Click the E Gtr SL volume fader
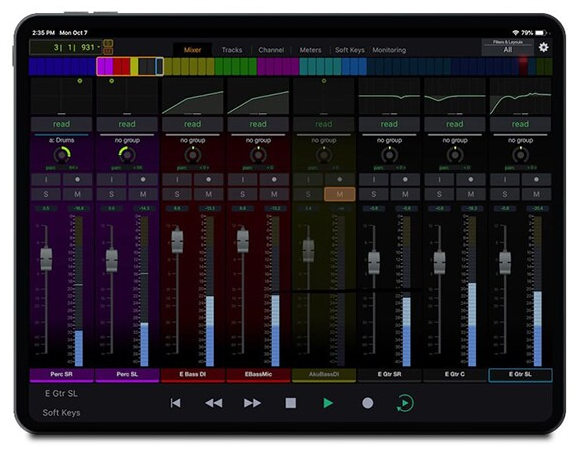582x458 pixels. (x=505, y=262)
